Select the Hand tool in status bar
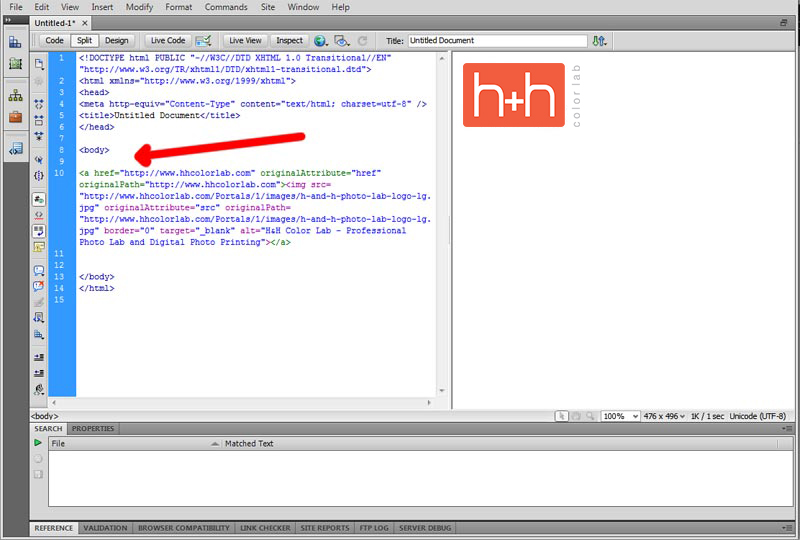The width and height of the screenshot is (800, 540). pos(576,416)
